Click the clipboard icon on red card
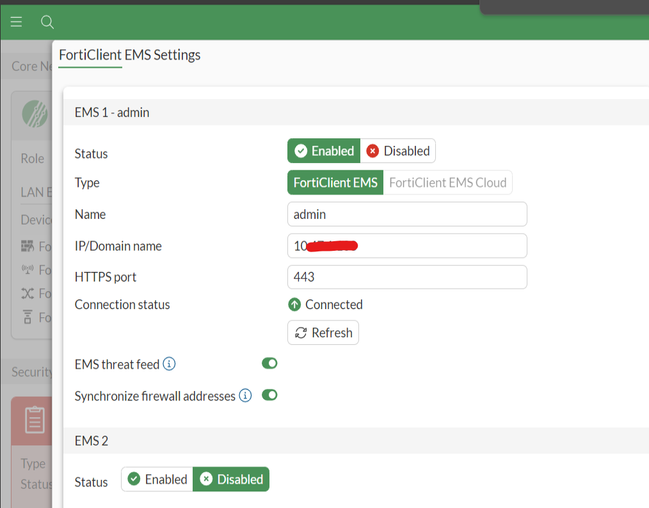 tap(35, 420)
